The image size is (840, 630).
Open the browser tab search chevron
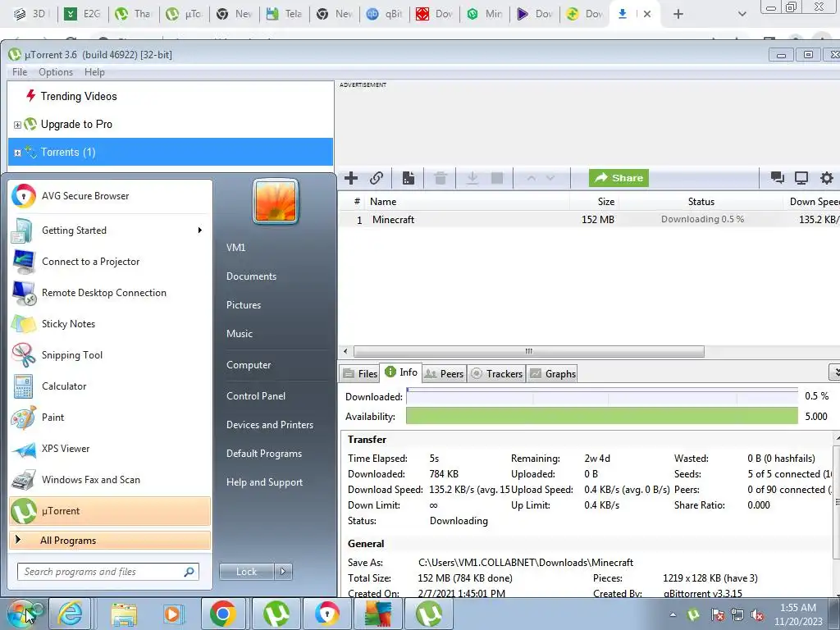(x=742, y=14)
